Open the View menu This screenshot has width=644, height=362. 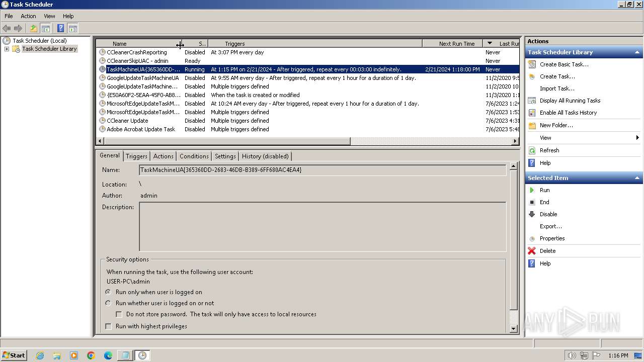click(x=49, y=16)
